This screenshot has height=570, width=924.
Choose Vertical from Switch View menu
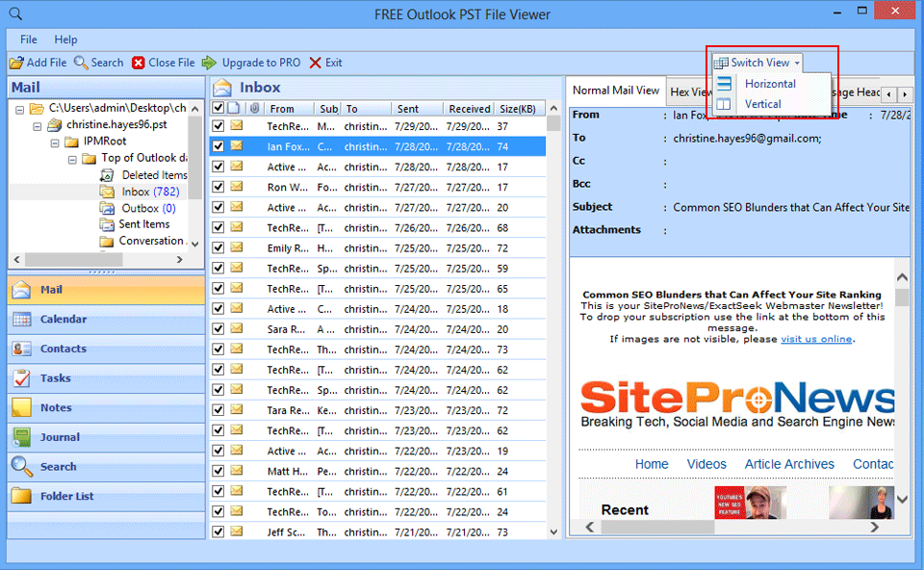point(763,104)
